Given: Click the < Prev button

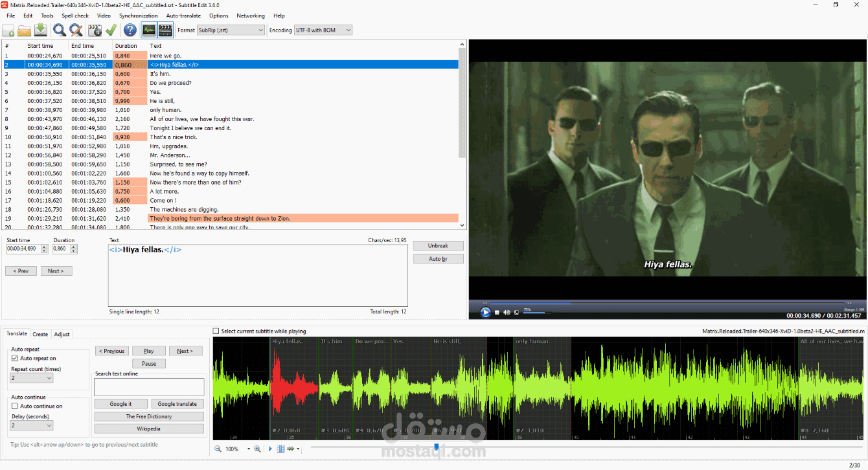Looking at the screenshot, I should [x=21, y=271].
